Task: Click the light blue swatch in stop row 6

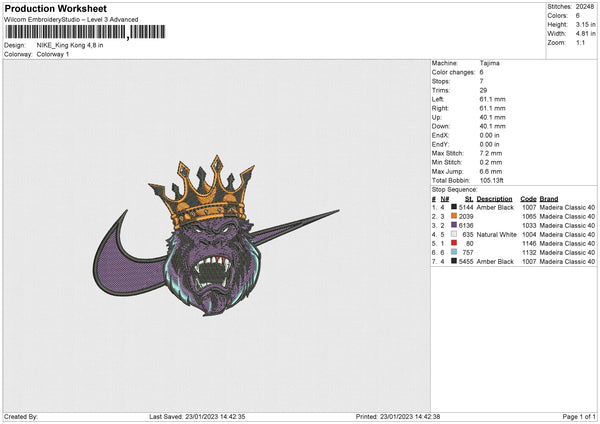Action: click(454, 252)
